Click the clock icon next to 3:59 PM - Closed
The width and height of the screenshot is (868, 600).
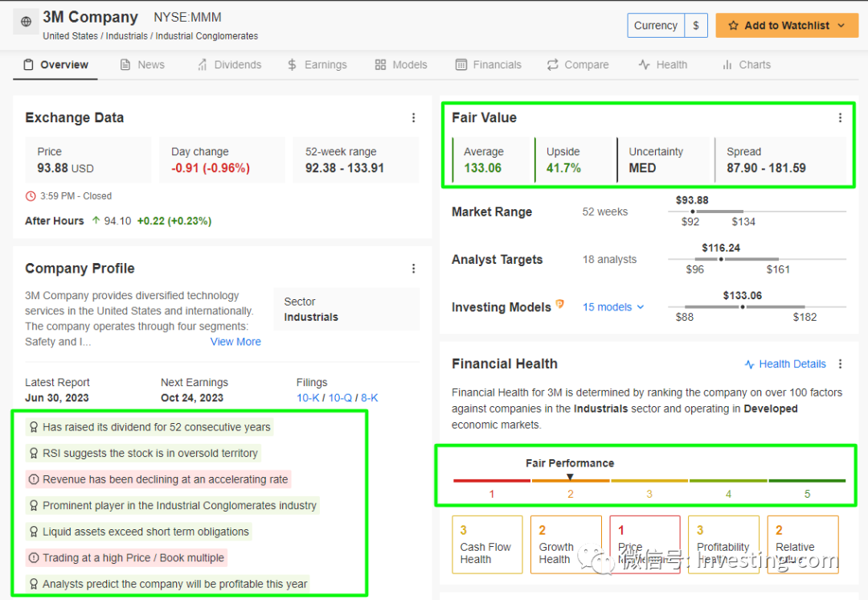pyautogui.click(x=31, y=196)
